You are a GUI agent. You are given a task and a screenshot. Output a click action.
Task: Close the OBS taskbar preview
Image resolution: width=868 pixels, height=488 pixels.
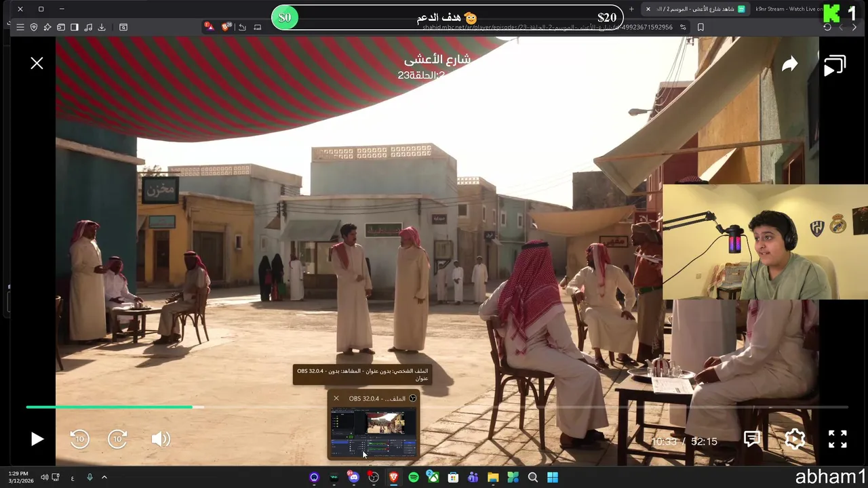pyautogui.click(x=336, y=399)
